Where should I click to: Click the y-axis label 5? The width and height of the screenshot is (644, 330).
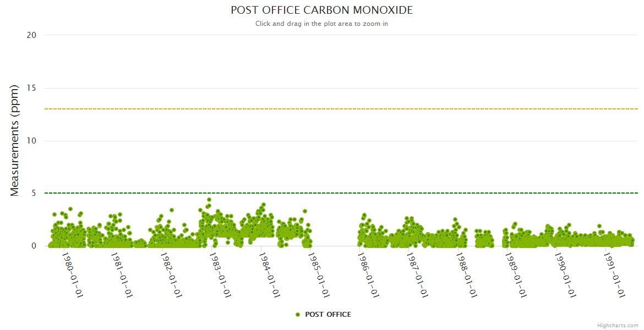coord(34,193)
